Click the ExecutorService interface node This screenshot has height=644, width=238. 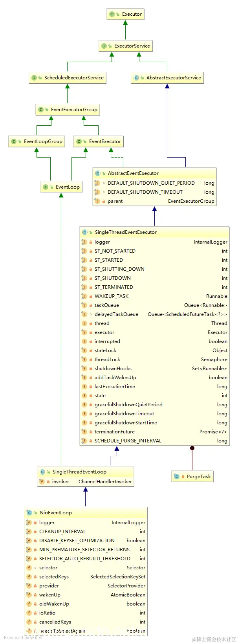(x=125, y=46)
